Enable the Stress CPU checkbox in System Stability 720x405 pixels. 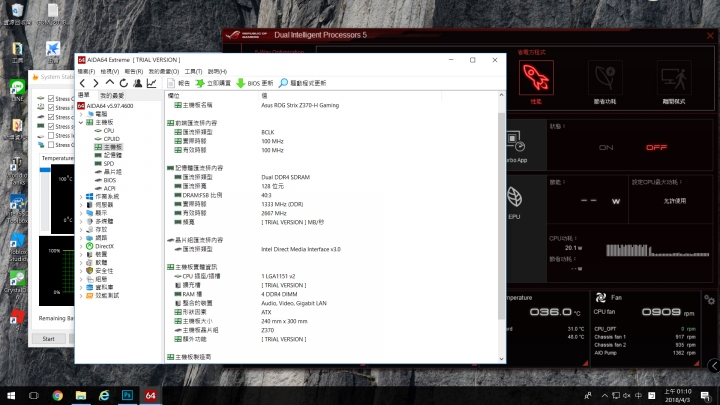(51, 99)
